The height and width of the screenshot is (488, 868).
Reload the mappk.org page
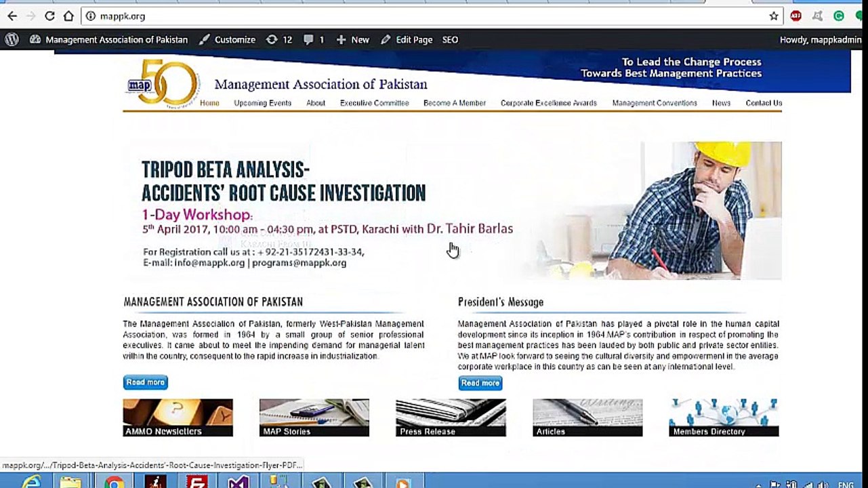(x=49, y=16)
